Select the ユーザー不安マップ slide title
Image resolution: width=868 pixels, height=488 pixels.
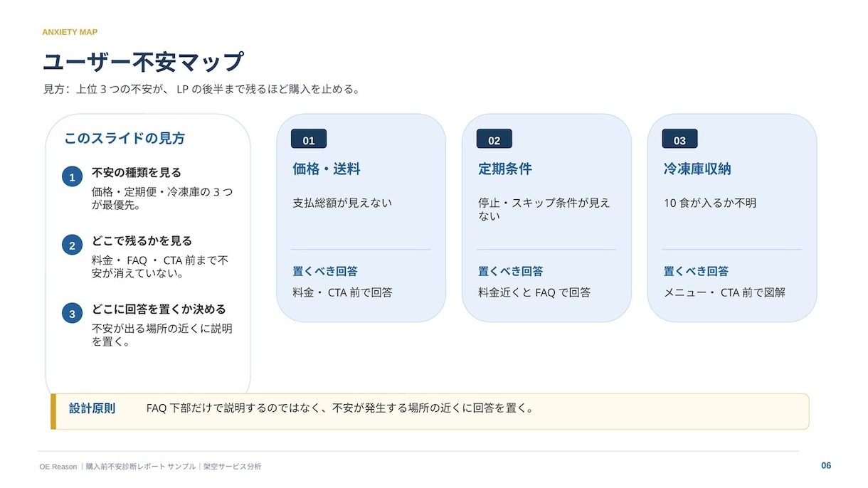(144, 62)
